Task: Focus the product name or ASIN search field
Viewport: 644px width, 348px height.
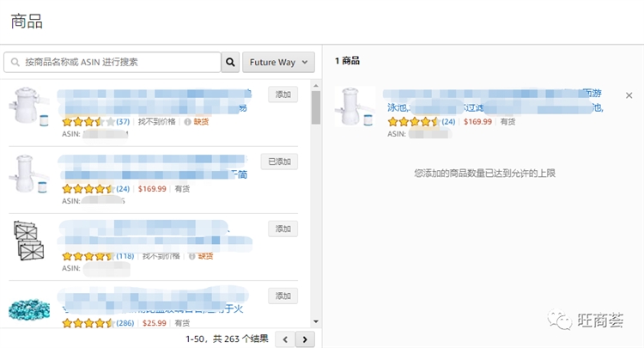Action: [112, 62]
